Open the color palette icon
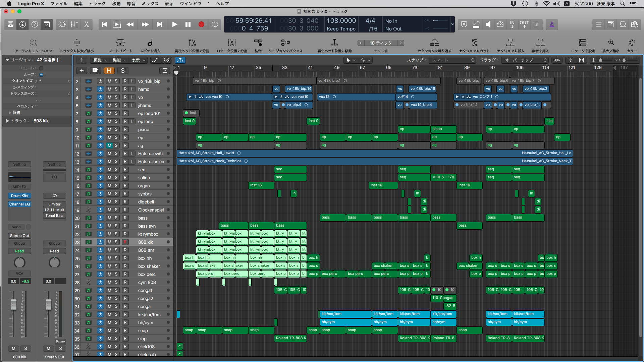644x362 pixels. pyautogui.click(x=632, y=43)
